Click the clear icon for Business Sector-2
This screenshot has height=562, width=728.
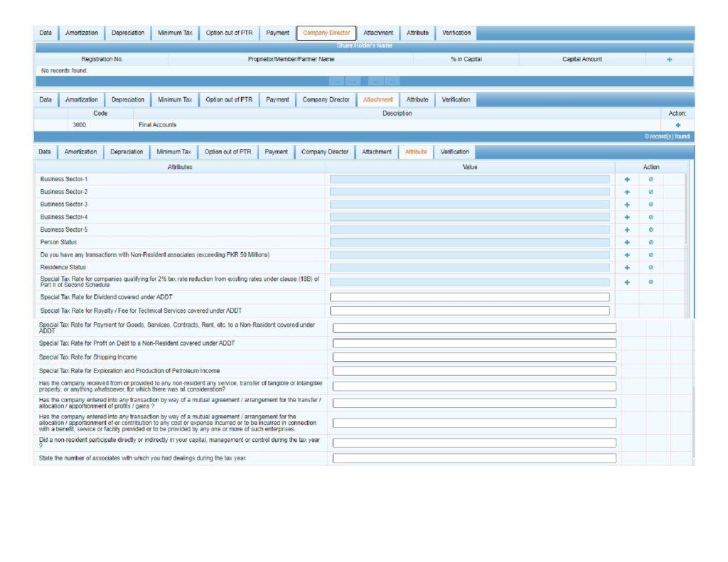(651, 192)
